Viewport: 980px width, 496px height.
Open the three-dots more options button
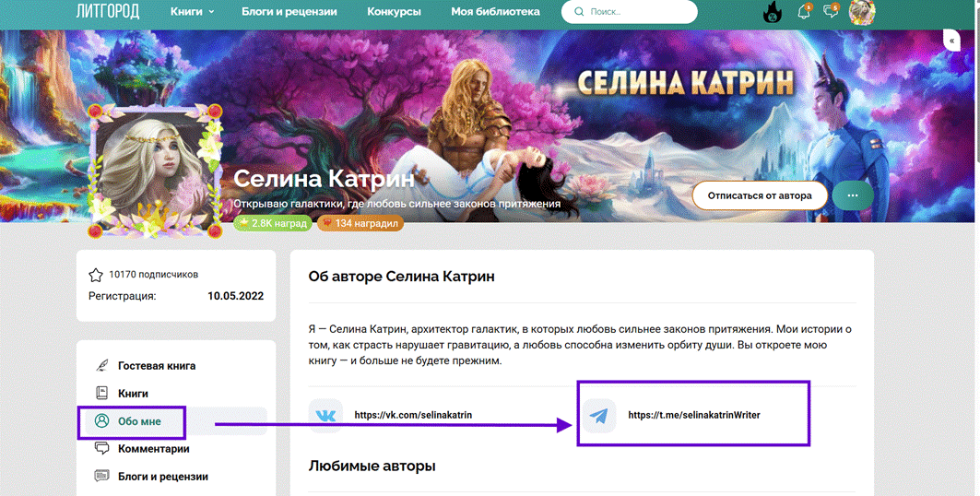(852, 195)
